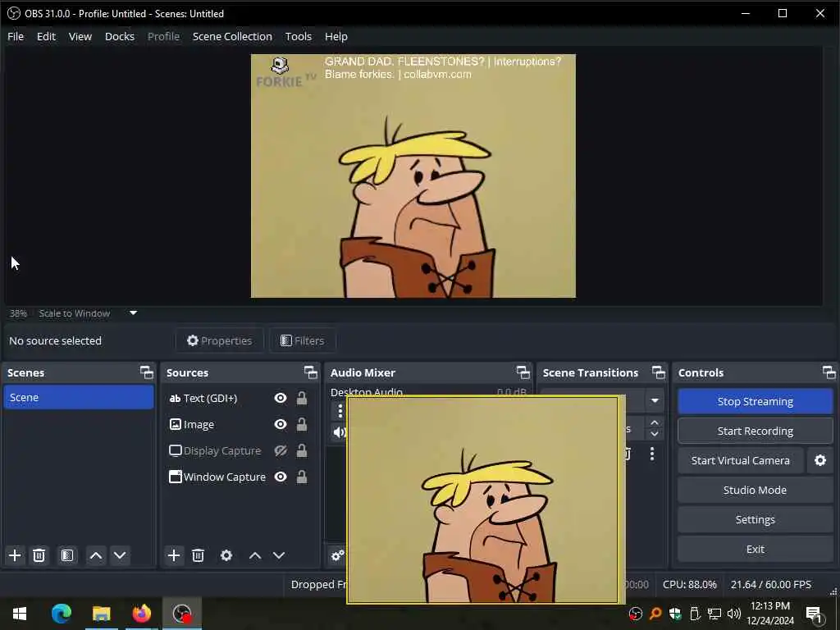Hide the Image source
This screenshot has width=840, height=630.
click(281, 424)
